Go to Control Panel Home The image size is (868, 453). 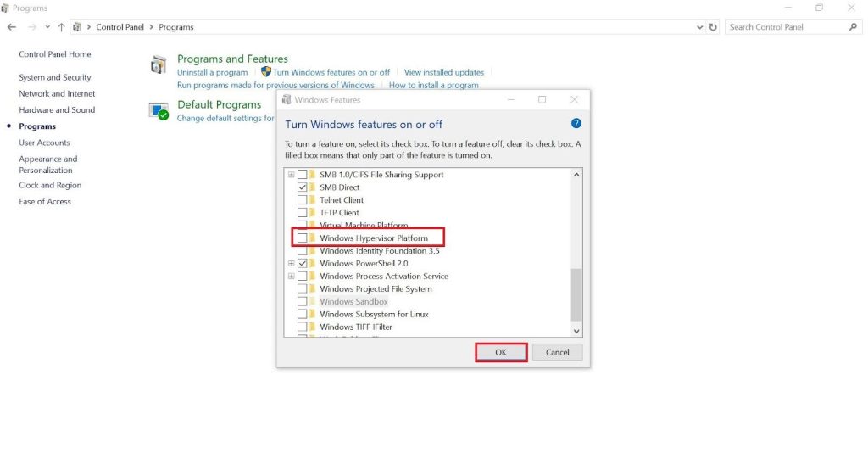click(55, 54)
